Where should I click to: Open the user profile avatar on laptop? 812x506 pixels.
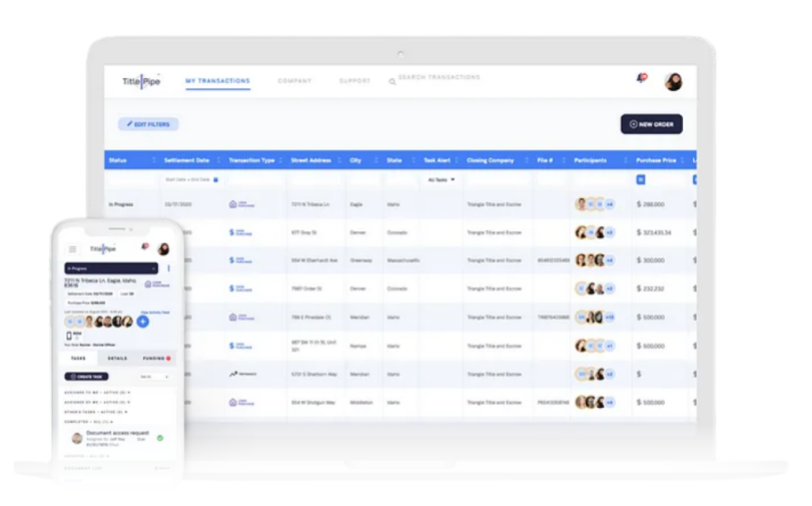(673, 82)
